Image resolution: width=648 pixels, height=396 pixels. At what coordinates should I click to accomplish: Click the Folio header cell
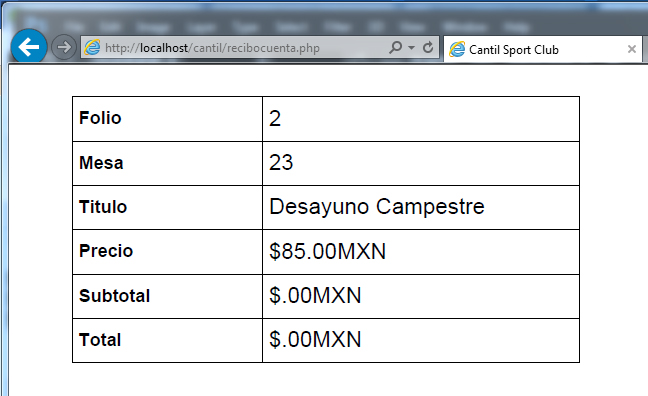(167, 119)
